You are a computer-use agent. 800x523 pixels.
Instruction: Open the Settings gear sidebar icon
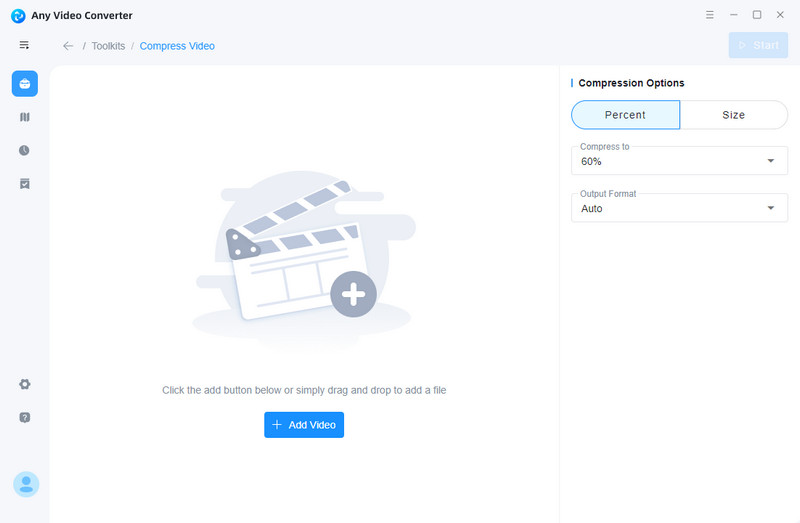(24, 384)
